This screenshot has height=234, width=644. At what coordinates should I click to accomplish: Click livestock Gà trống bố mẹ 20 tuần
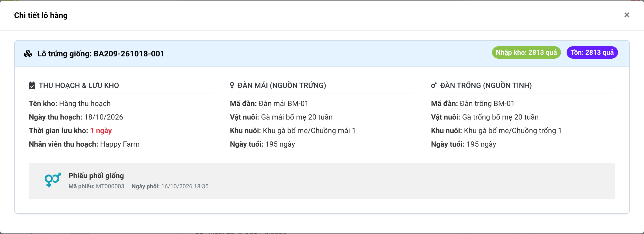500,117
